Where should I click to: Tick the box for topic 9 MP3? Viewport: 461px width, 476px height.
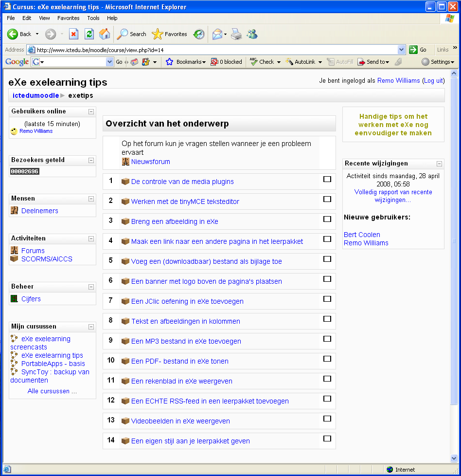pos(327,339)
